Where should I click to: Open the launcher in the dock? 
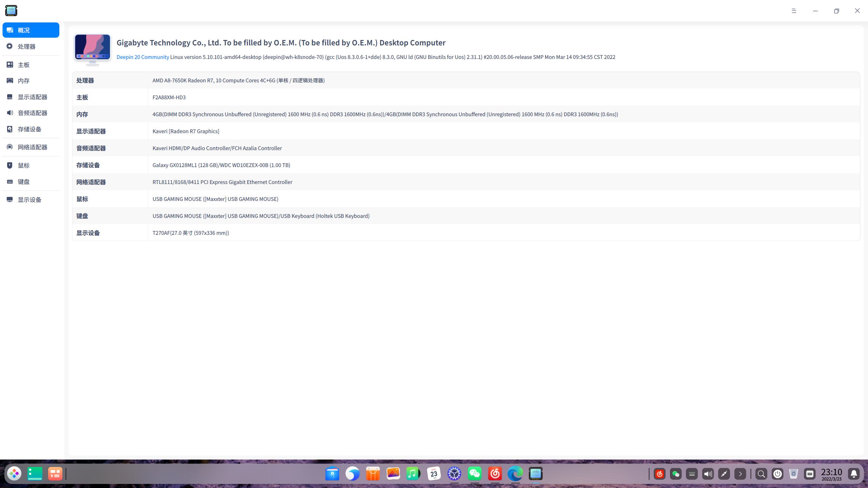coord(14,473)
